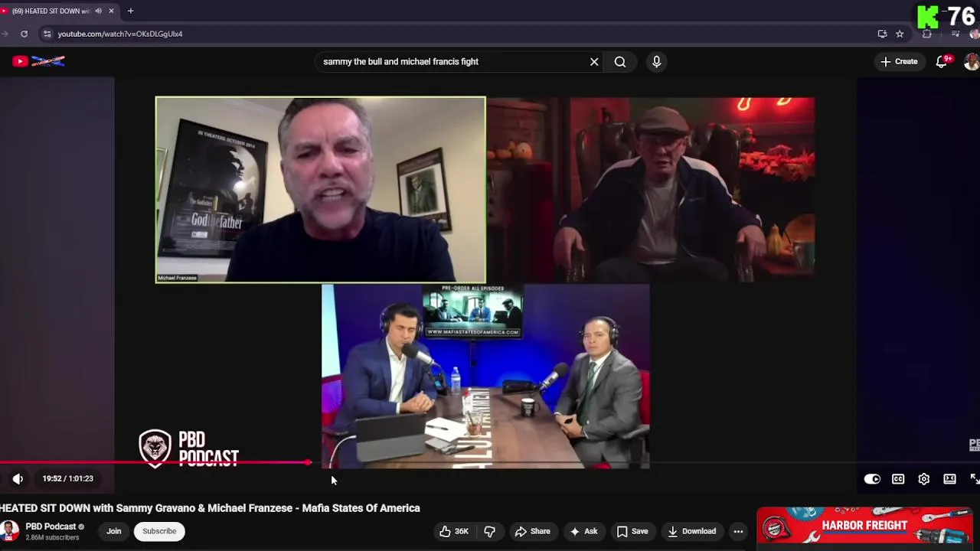Bookmark this page with star icon
The height and width of the screenshot is (551, 980).
900,34
